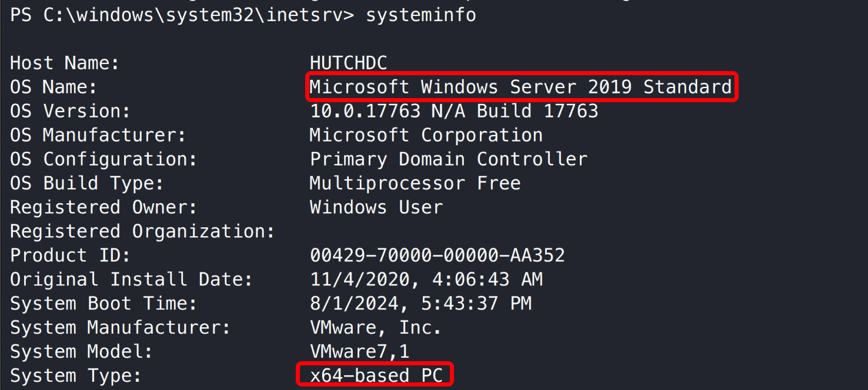Viewport: 868px width, 390px height.
Task: Click the Microsoft Corporation manufacturer value
Action: (426, 135)
